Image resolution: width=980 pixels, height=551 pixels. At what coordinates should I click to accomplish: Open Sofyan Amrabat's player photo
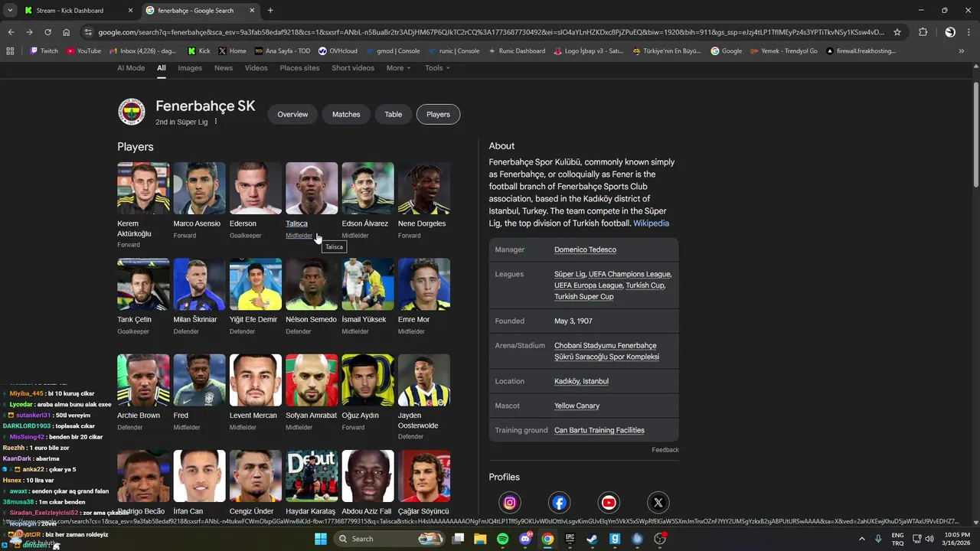click(x=312, y=380)
